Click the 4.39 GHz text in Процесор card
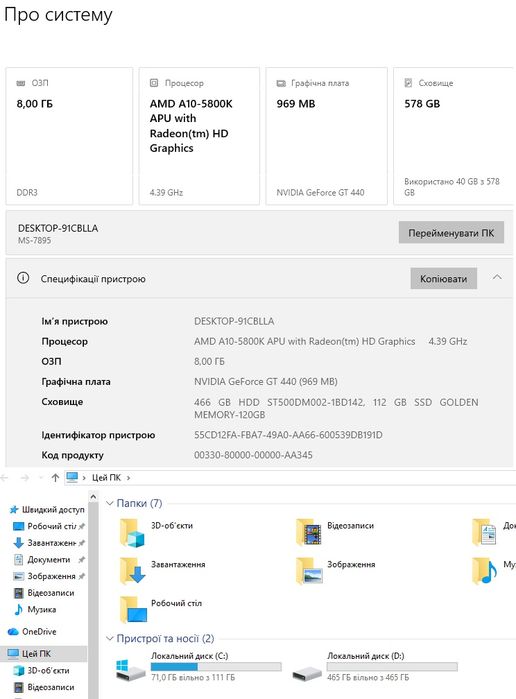The image size is (516, 699). pos(166,193)
